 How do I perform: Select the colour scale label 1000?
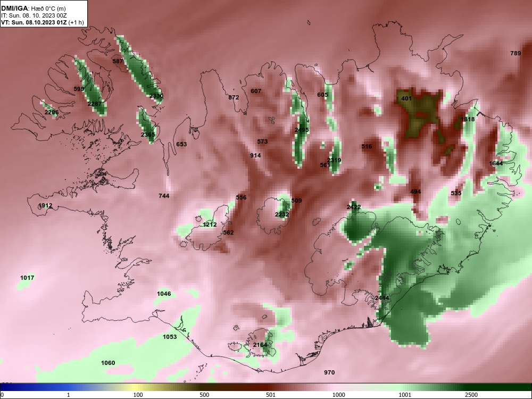tap(338, 395)
